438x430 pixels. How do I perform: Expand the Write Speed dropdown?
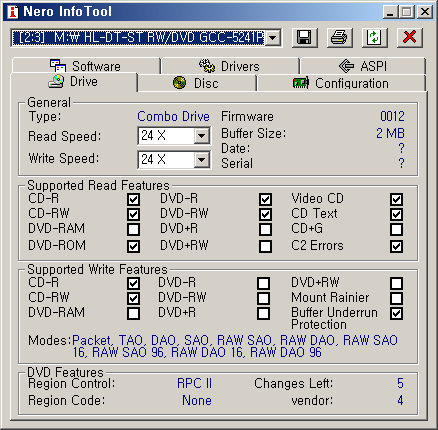point(201,160)
